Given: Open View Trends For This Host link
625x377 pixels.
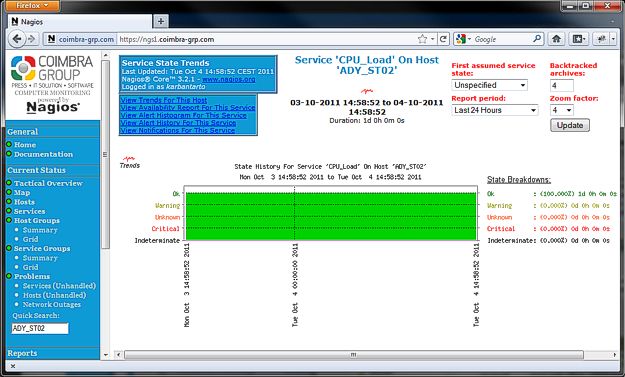Looking at the screenshot, I should point(164,100).
